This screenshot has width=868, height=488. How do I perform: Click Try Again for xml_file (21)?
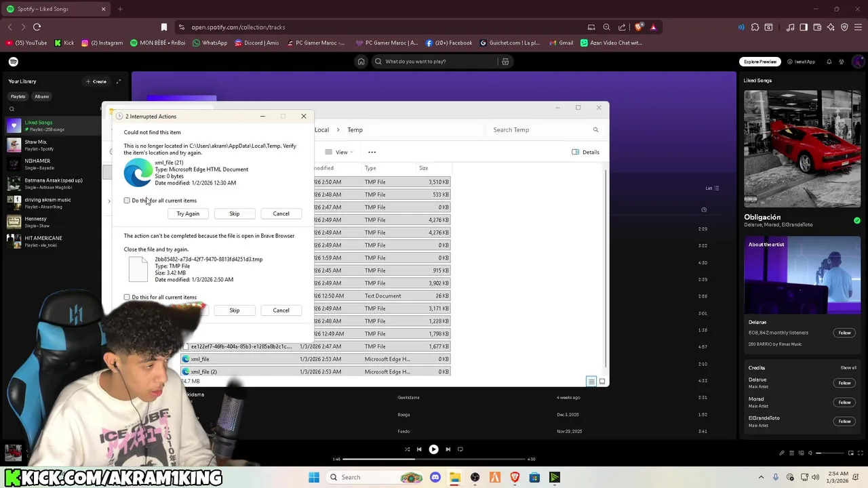[x=188, y=214]
